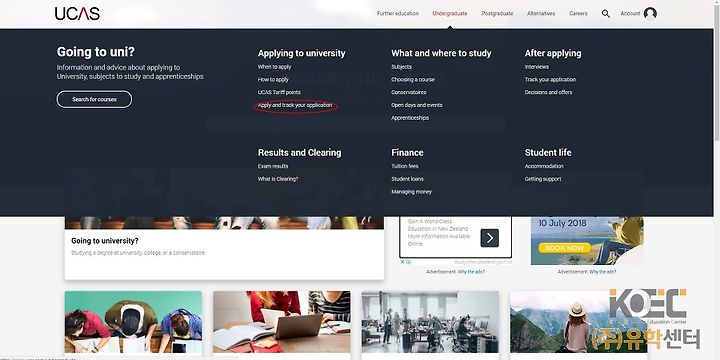Open Choosing a course link
Viewport: 720px width, 360px height.
[412, 79]
